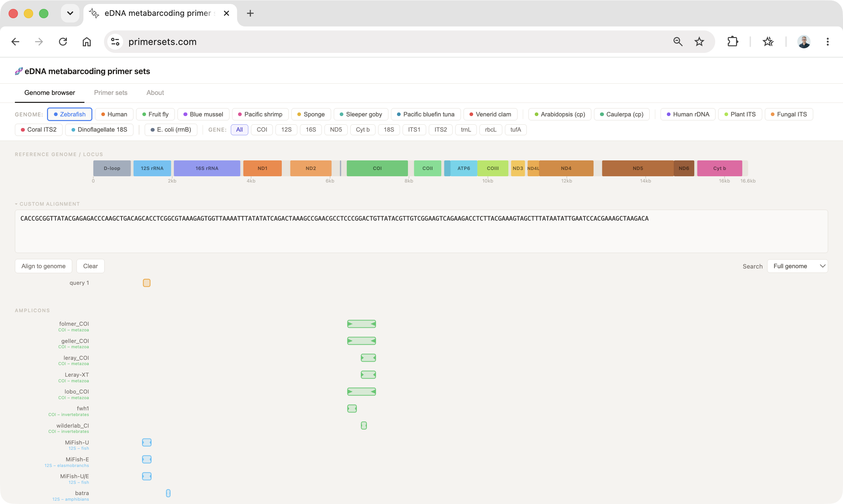
Task: Select the Human genome chip
Action: pos(114,114)
